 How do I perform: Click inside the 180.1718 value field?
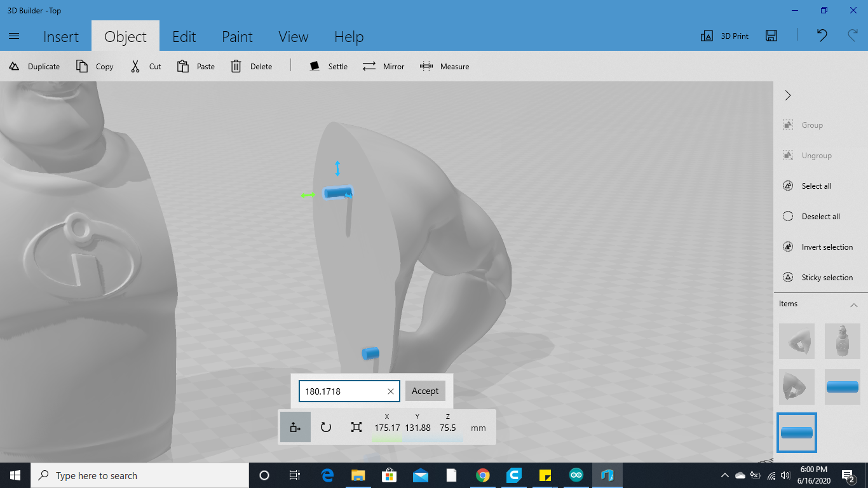[x=343, y=391]
